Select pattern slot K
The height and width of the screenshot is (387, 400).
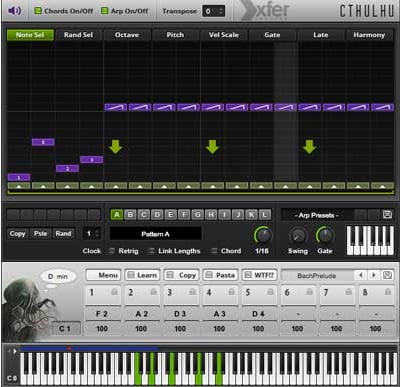tap(251, 215)
